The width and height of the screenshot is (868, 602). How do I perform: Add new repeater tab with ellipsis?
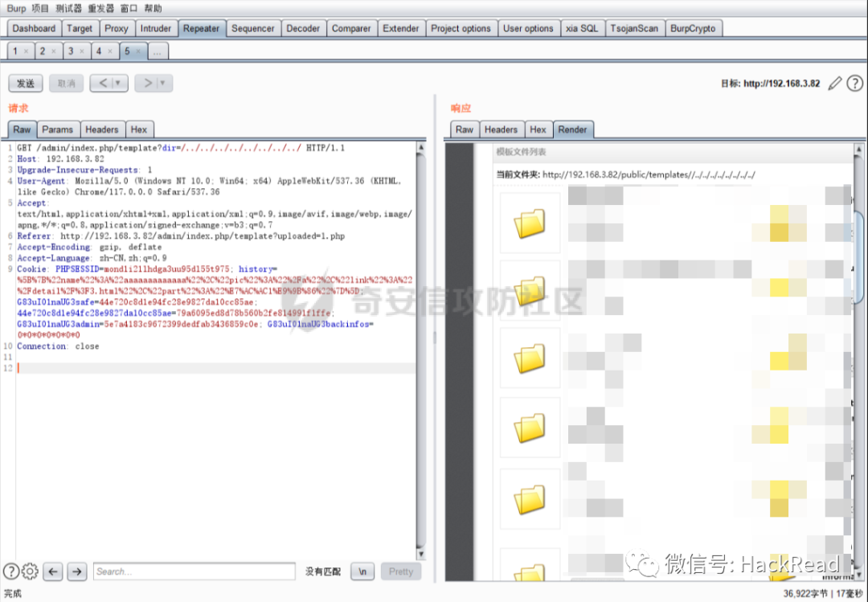158,51
